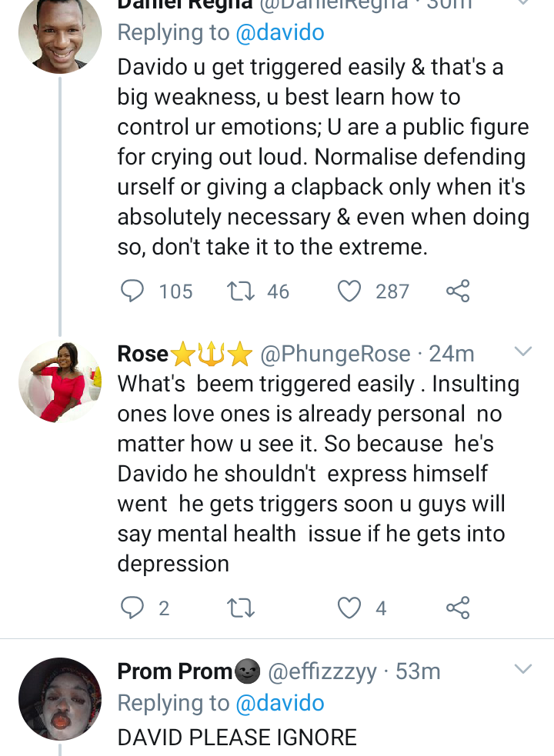554x756 pixels.
Task: Like Rose's tweet with 4 likes
Action: (x=350, y=608)
